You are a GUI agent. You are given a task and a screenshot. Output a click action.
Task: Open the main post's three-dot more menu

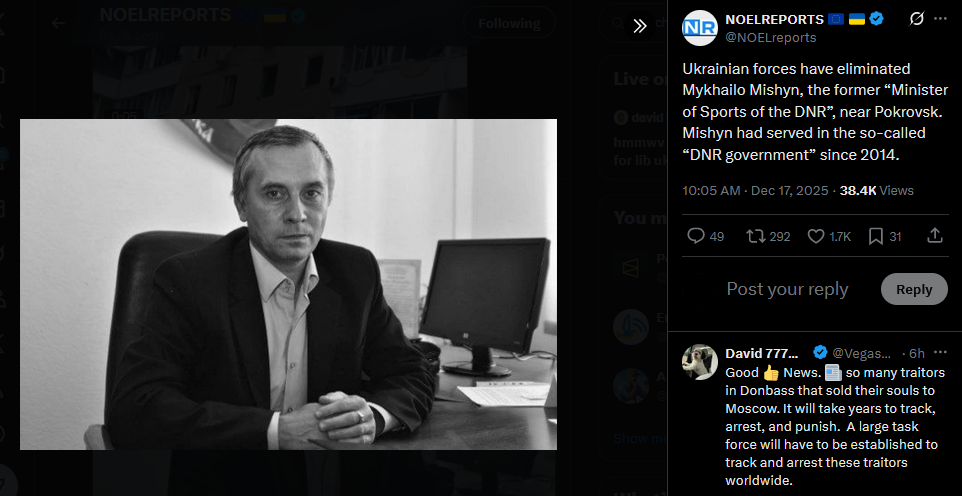[x=940, y=19]
